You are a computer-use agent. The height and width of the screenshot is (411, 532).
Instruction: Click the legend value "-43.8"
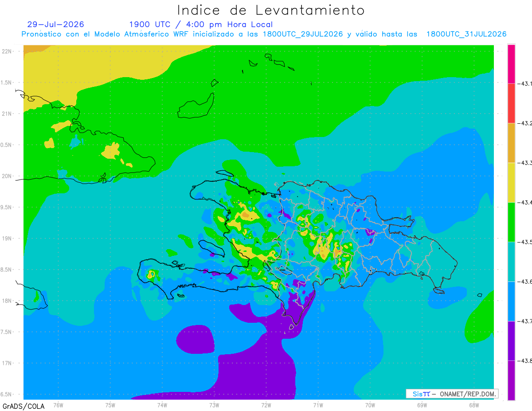[x=525, y=360]
